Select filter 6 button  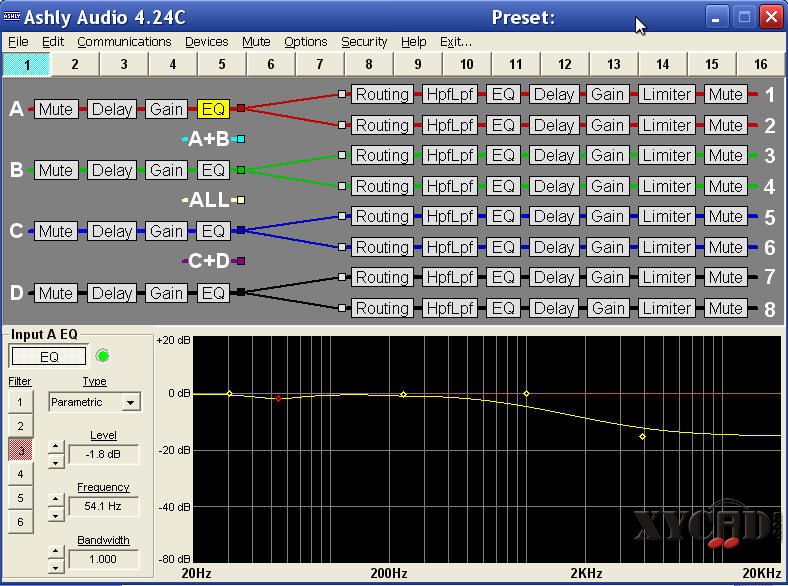(20, 522)
